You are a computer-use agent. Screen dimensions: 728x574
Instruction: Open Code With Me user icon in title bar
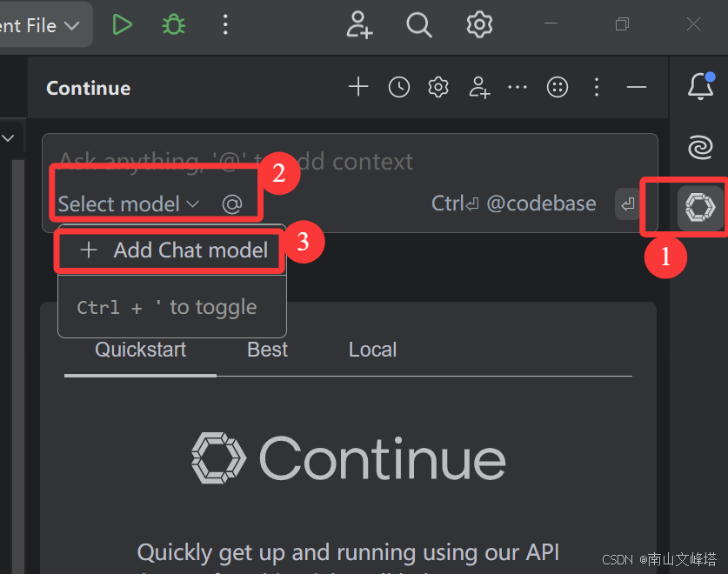[359, 24]
